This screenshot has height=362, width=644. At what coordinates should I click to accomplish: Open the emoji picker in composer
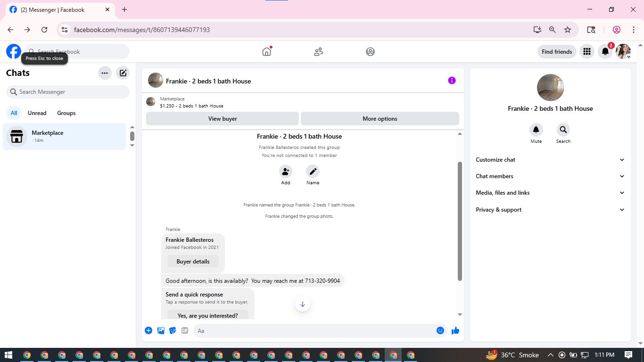coord(440,330)
